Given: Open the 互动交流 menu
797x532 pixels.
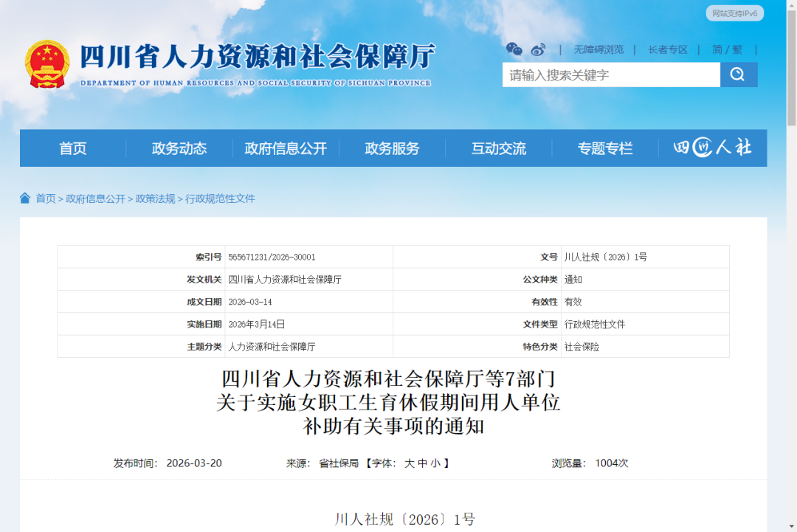Looking at the screenshot, I should click(x=499, y=148).
